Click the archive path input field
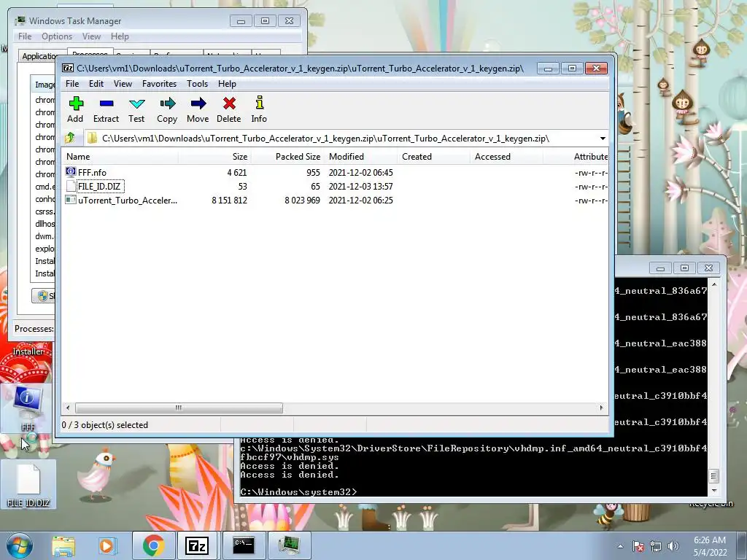Image resolution: width=747 pixels, height=560 pixels. coord(341,139)
